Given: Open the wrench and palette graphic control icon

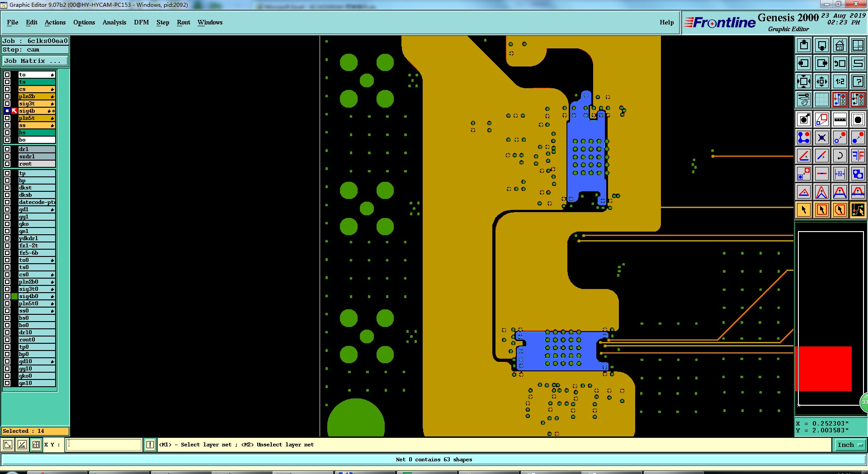Looking at the screenshot, I should tap(804, 99).
